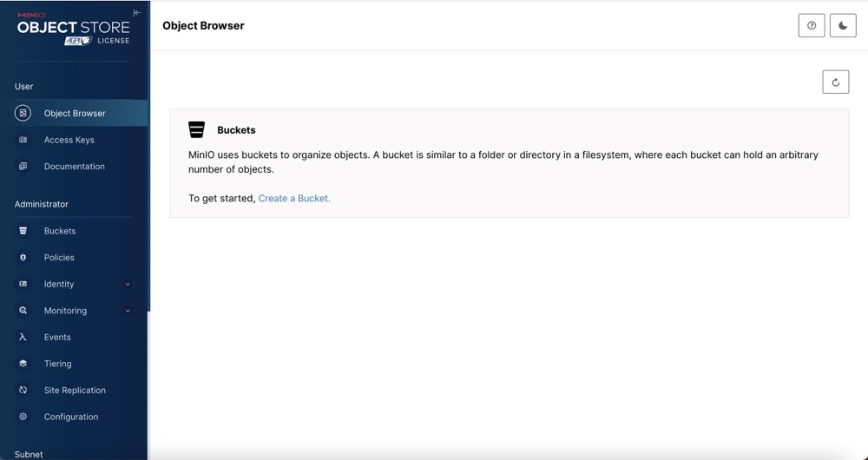The image size is (868, 460).
Task: Click the Policies shield icon
Action: click(x=23, y=258)
